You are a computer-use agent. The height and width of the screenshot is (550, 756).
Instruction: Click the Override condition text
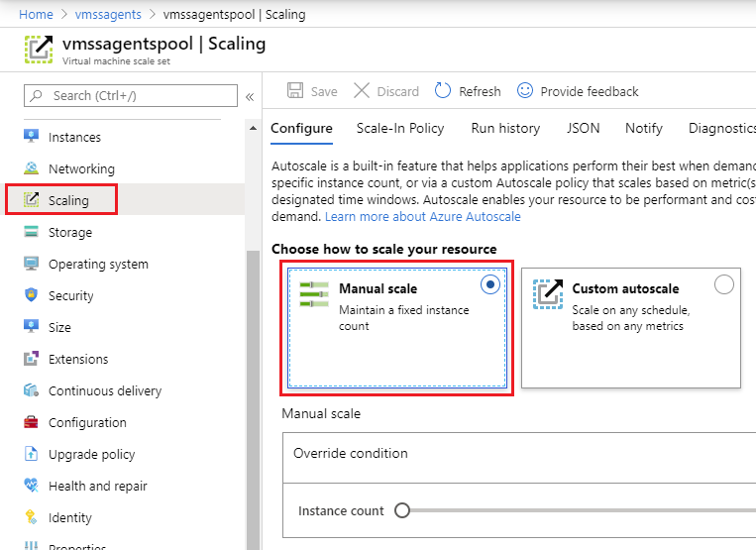[351, 453]
